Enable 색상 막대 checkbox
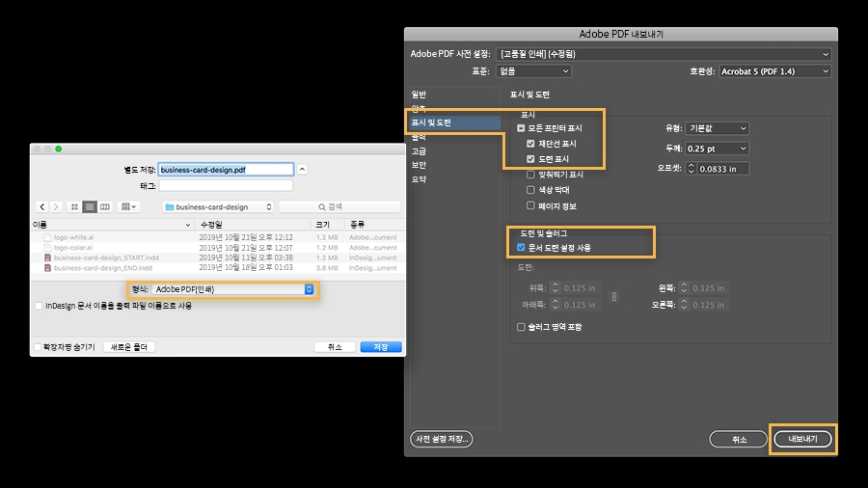The image size is (868, 488). [530, 190]
